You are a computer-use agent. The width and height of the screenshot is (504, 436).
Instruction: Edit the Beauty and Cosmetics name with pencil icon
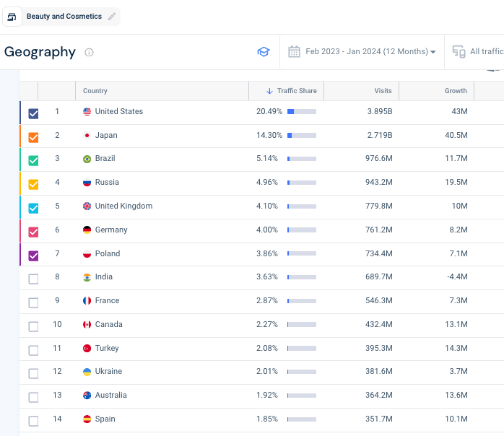pyautogui.click(x=111, y=17)
